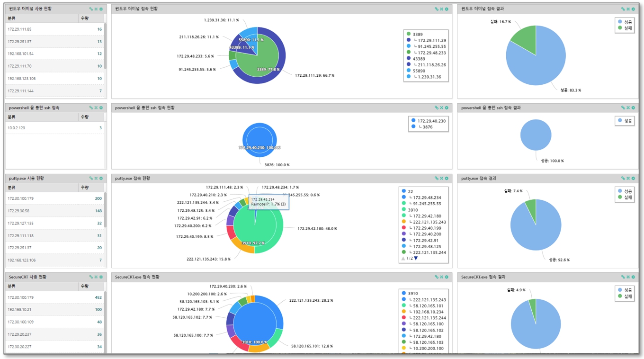The height and width of the screenshot is (359, 644).
Task: Click link icon of putty.exe 사용 현황 panel
Action: (91, 179)
